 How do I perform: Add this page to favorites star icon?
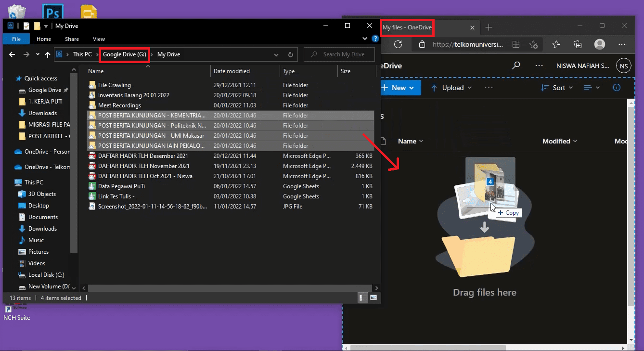(x=533, y=44)
